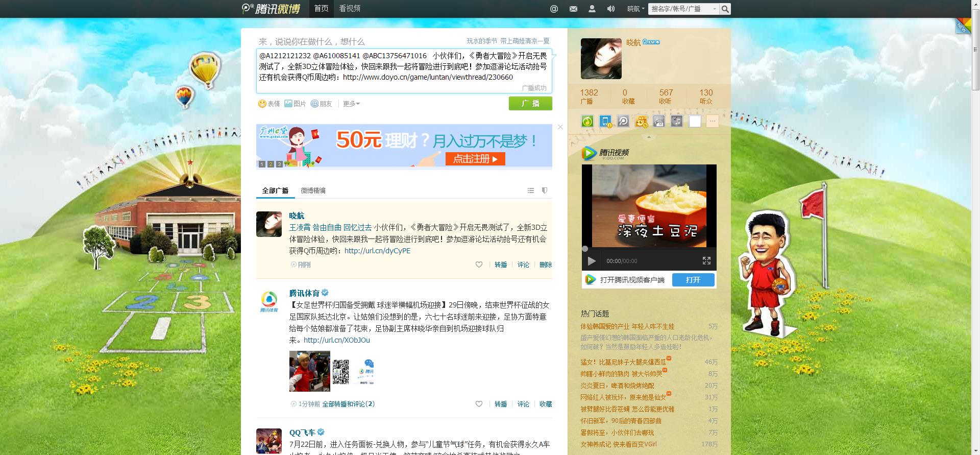Click 评论 on 晓航's post
Viewport: 980px width, 455px height.
point(523,265)
